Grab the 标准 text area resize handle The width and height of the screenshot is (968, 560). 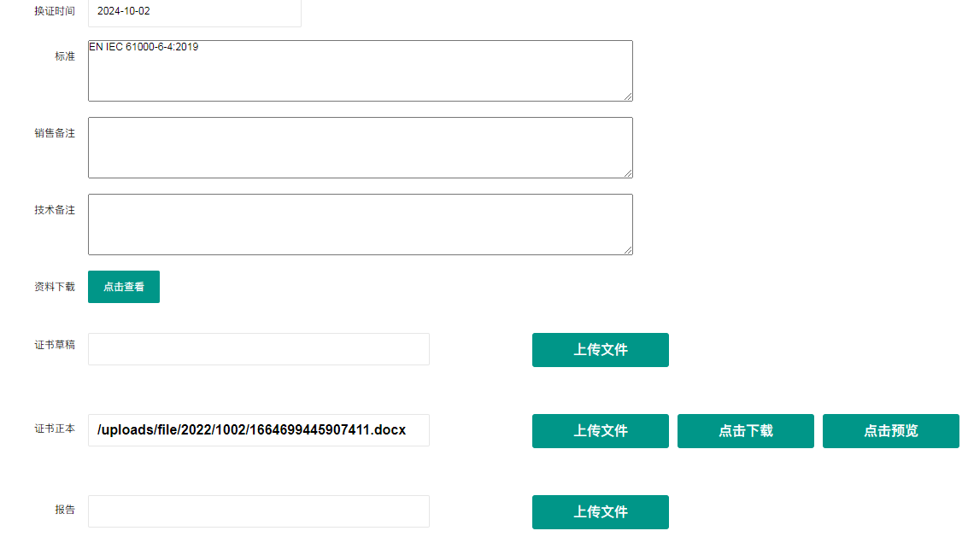628,96
